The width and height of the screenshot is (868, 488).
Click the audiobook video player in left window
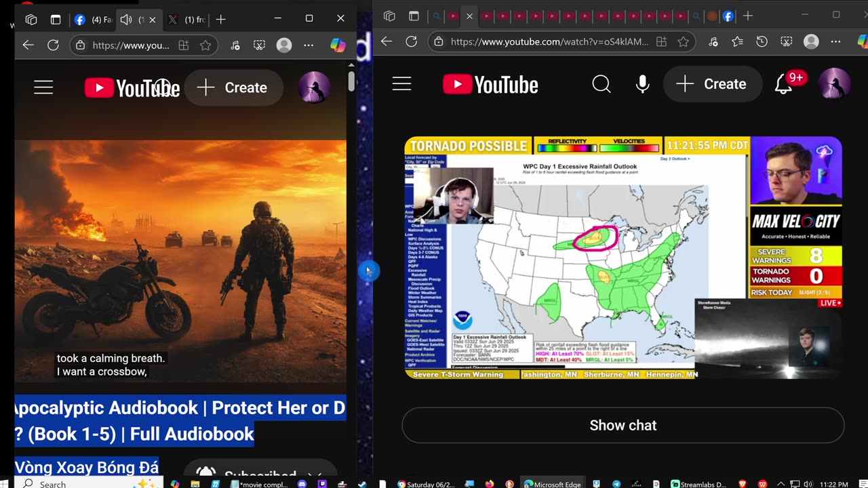pos(180,262)
